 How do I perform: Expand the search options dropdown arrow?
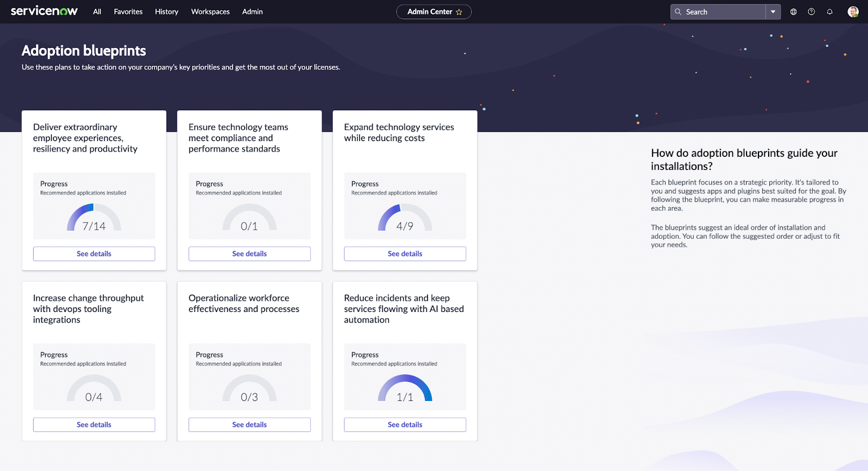click(773, 12)
